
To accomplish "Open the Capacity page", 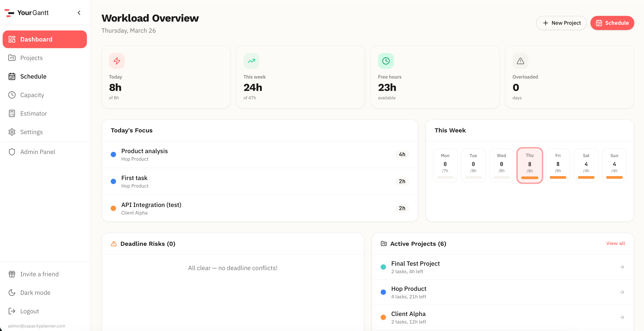I will tap(45, 95).
